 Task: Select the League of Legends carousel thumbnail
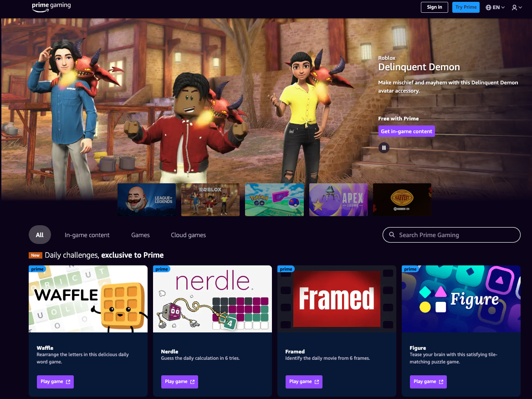147,200
